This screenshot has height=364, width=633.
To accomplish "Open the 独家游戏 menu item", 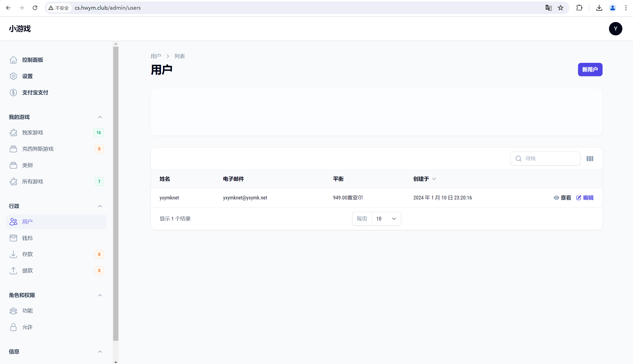I will click(56, 132).
